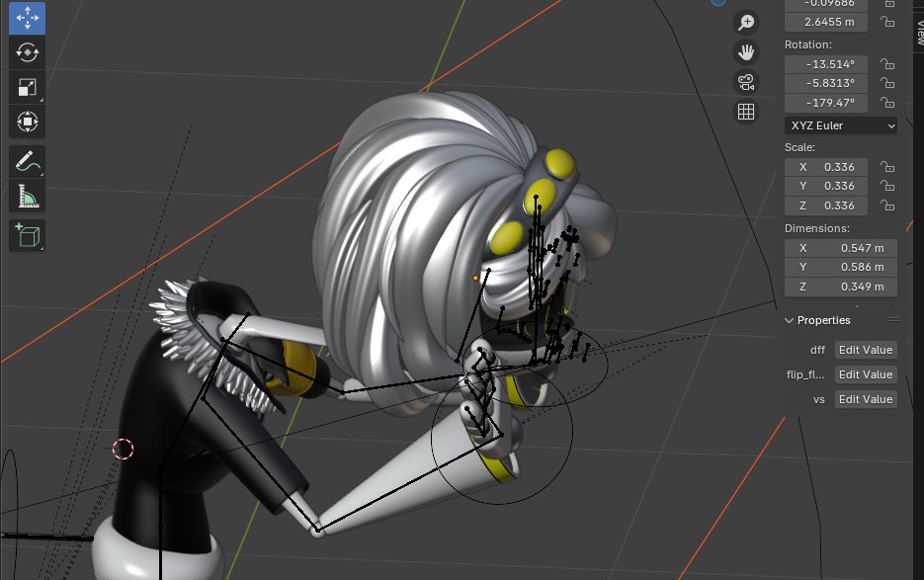Click the 'Dimensions:' label
The image size is (924, 580).
(816, 228)
